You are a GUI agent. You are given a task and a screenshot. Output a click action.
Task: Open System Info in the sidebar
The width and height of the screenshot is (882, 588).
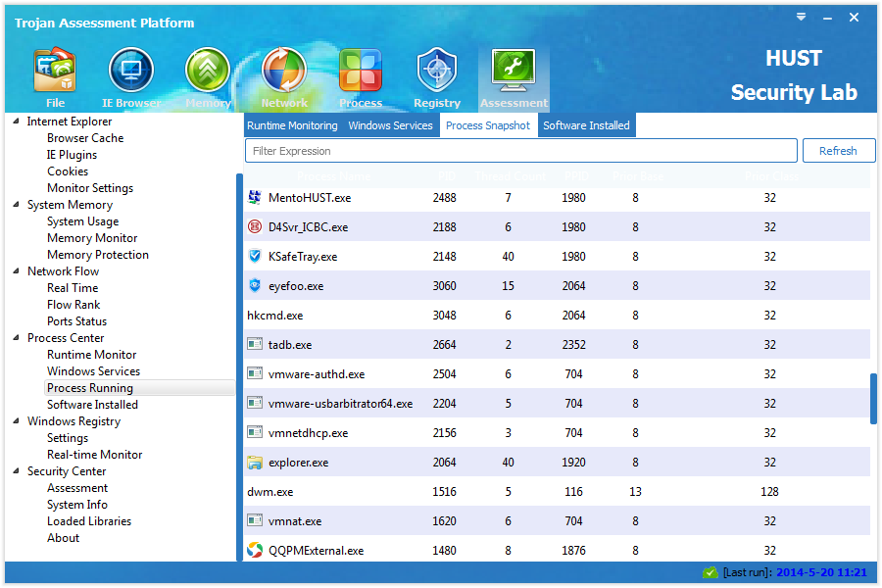[x=77, y=505]
